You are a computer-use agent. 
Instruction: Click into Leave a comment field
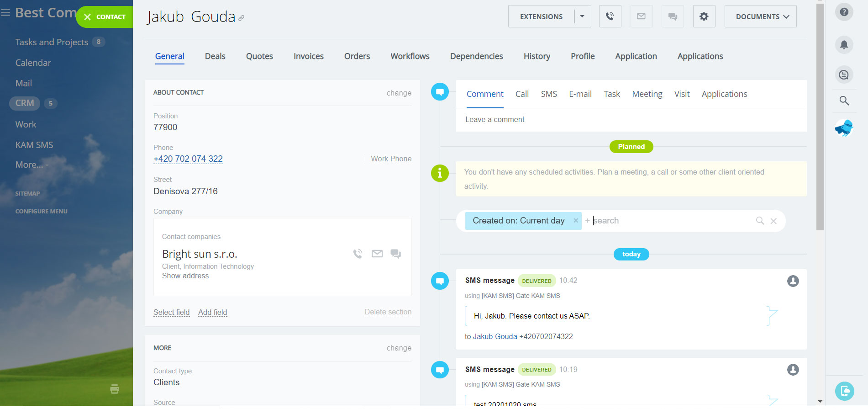[630, 120]
